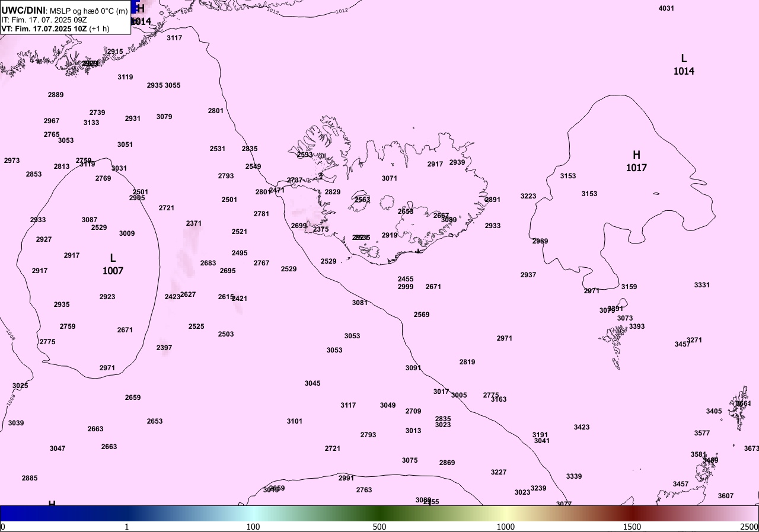Select the 3047 height value

click(58, 448)
